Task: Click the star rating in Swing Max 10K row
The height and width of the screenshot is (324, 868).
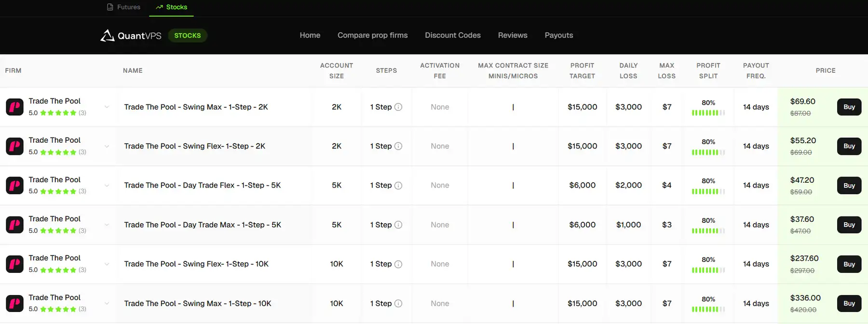Action: [x=58, y=309]
